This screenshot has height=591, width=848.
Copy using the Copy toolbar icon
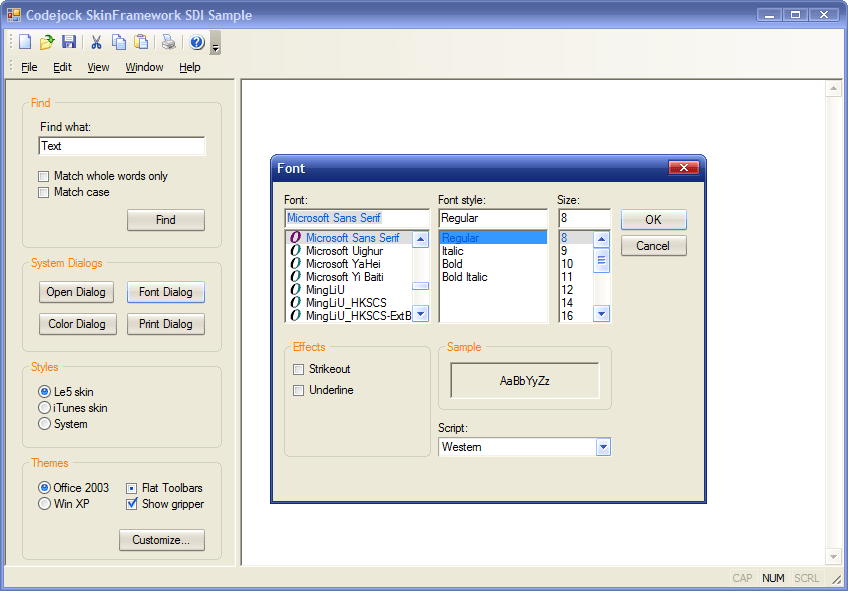[118, 42]
